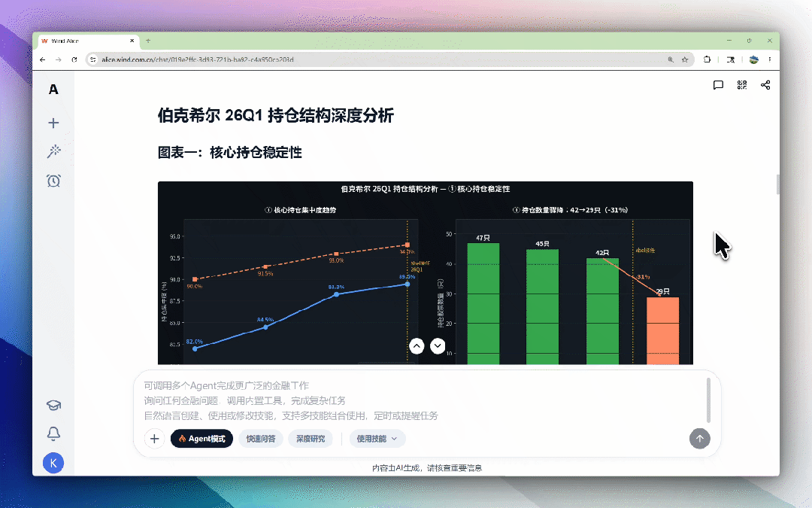The height and width of the screenshot is (508, 812).
Task: Start a new chat with plus sidebar icon
Action: coord(53,123)
